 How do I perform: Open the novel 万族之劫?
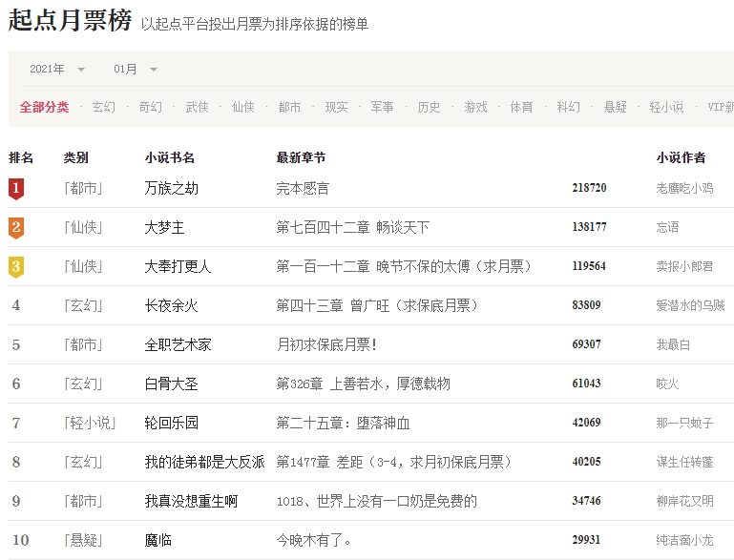172,189
